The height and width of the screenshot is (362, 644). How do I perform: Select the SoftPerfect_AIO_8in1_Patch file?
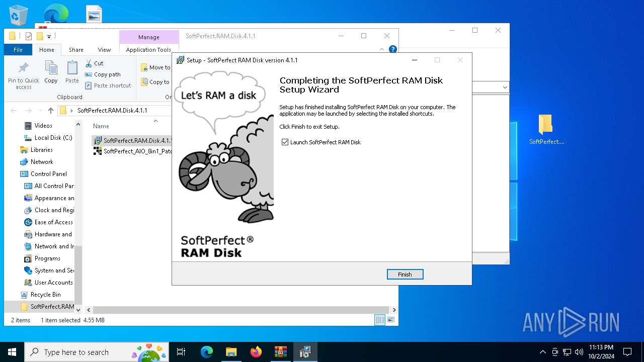pyautogui.click(x=133, y=151)
